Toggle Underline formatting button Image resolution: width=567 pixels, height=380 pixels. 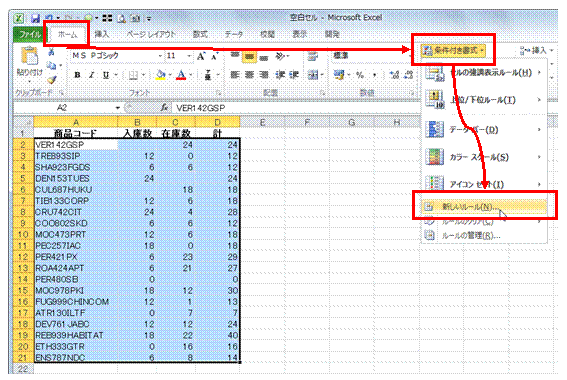click(106, 75)
